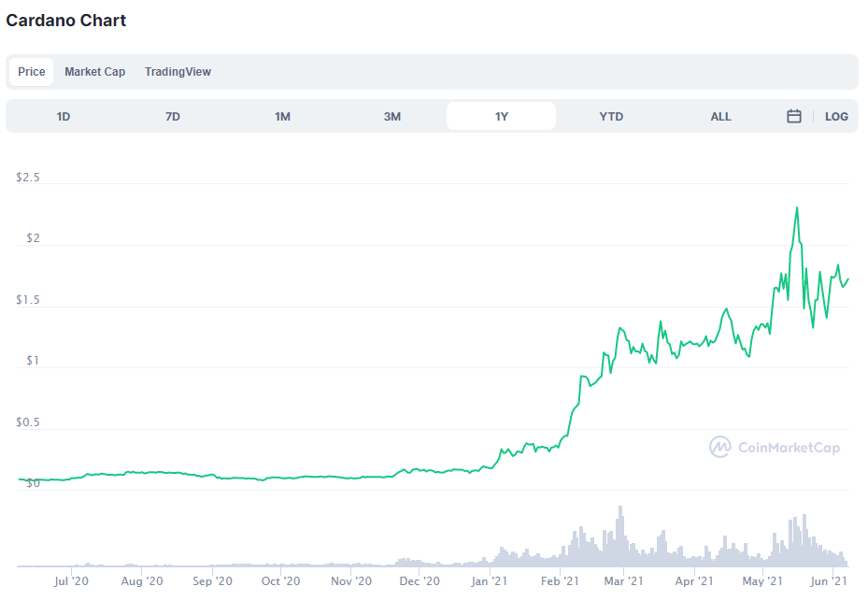Select the YTD time range
The width and height of the screenshot is (868, 601).
coord(611,116)
